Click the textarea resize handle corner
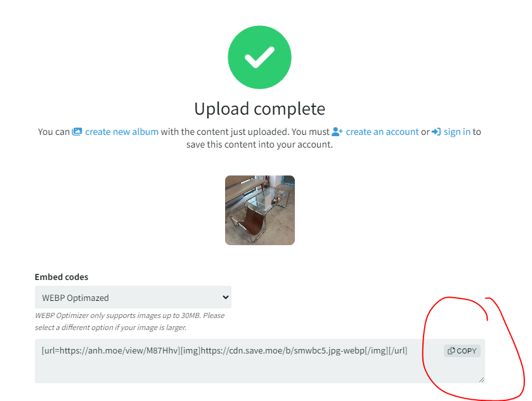This screenshot has height=401, width=532. 481,379
